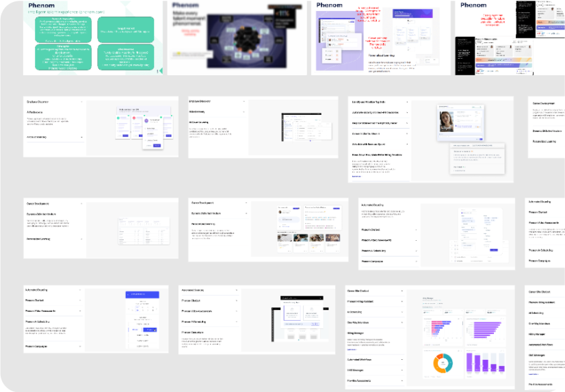Select the Phenom slide with black side panels

point(510,38)
